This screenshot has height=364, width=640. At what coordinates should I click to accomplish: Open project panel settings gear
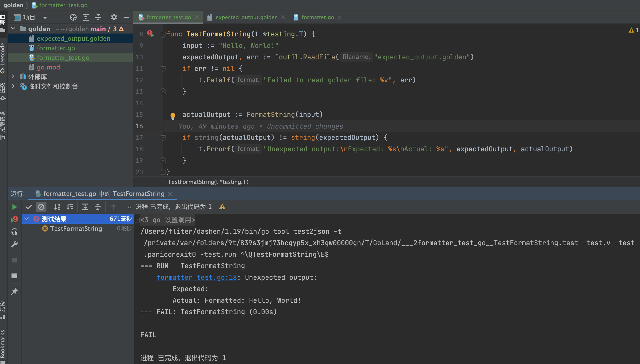click(114, 17)
